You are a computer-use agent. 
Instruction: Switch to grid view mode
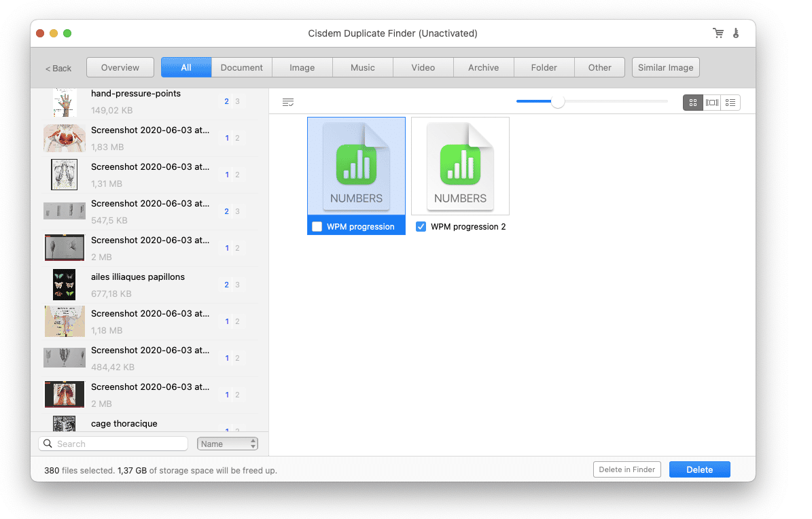(692, 103)
